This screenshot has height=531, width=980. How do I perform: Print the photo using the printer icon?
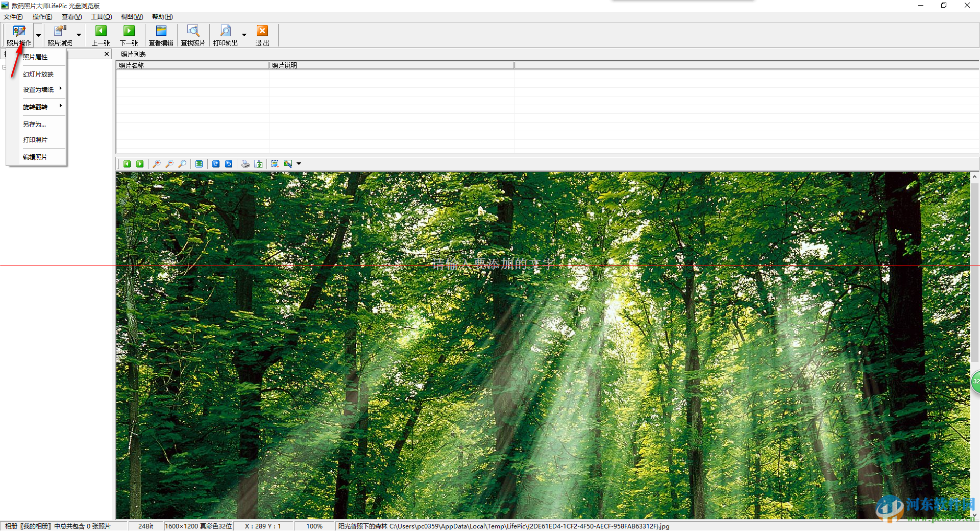pos(246,164)
